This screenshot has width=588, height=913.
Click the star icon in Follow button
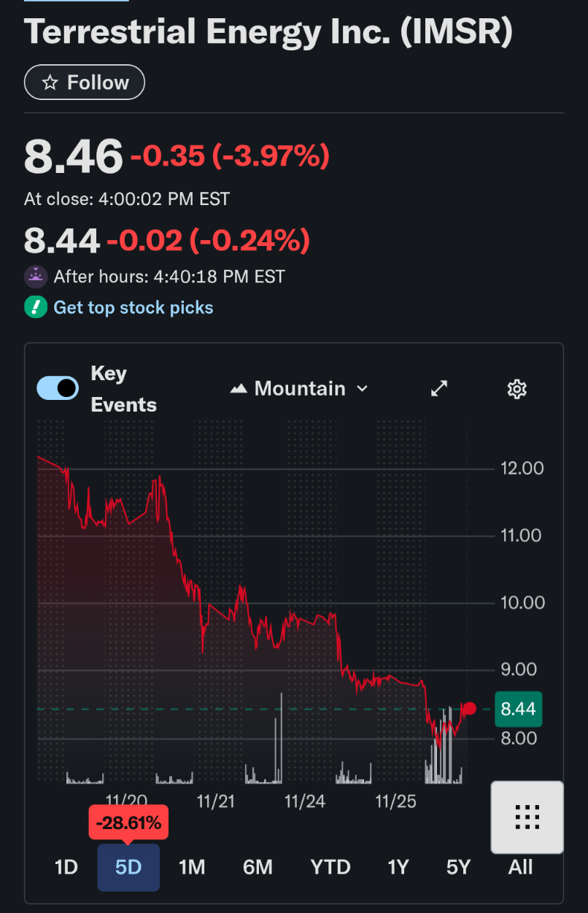(x=50, y=82)
